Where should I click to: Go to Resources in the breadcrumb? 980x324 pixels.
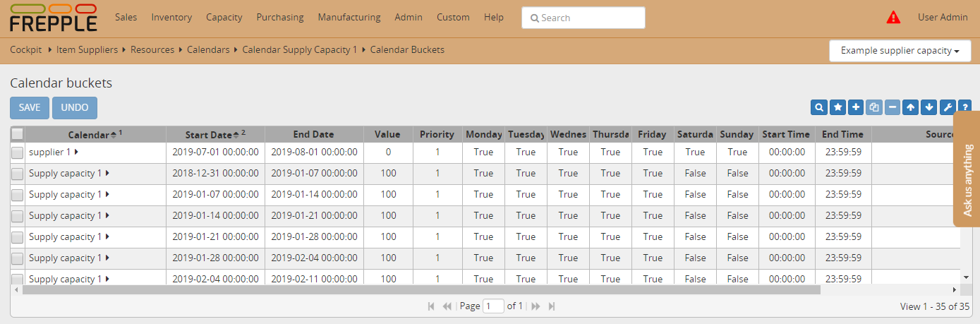pyautogui.click(x=152, y=49)
